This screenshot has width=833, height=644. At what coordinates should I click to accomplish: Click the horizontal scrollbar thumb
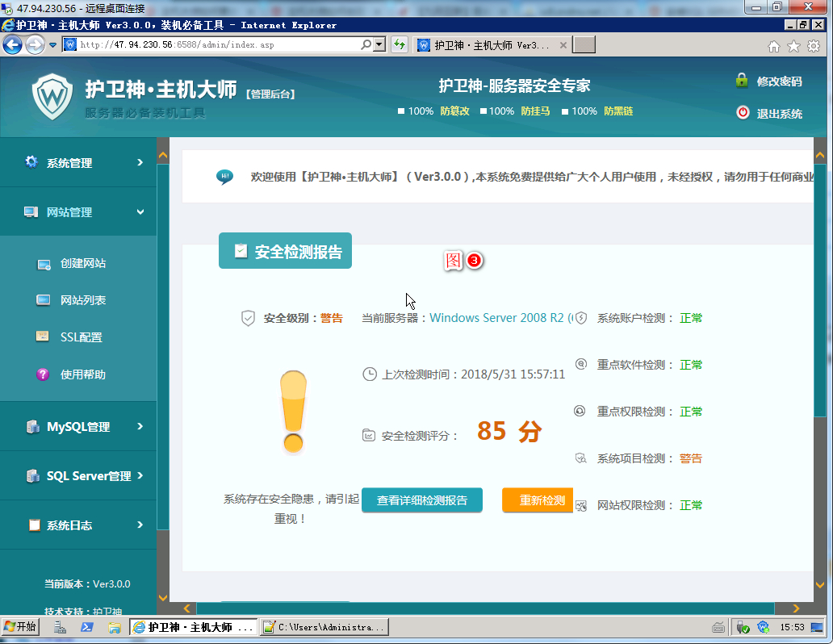[x=486, y=608]
